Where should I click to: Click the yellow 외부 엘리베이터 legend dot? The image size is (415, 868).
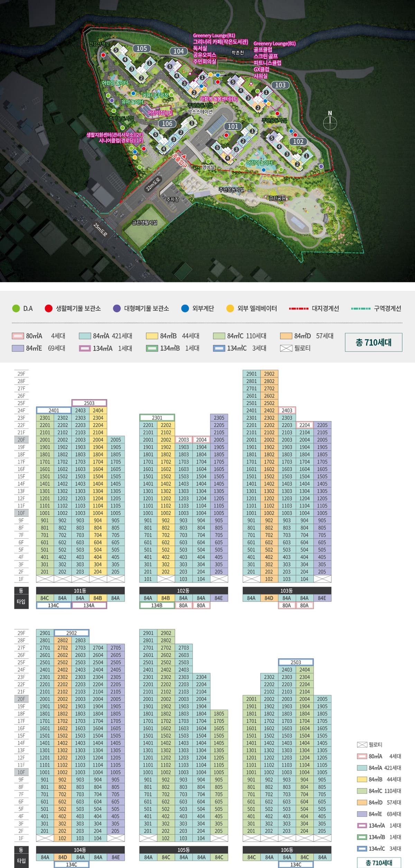[230, 308]
